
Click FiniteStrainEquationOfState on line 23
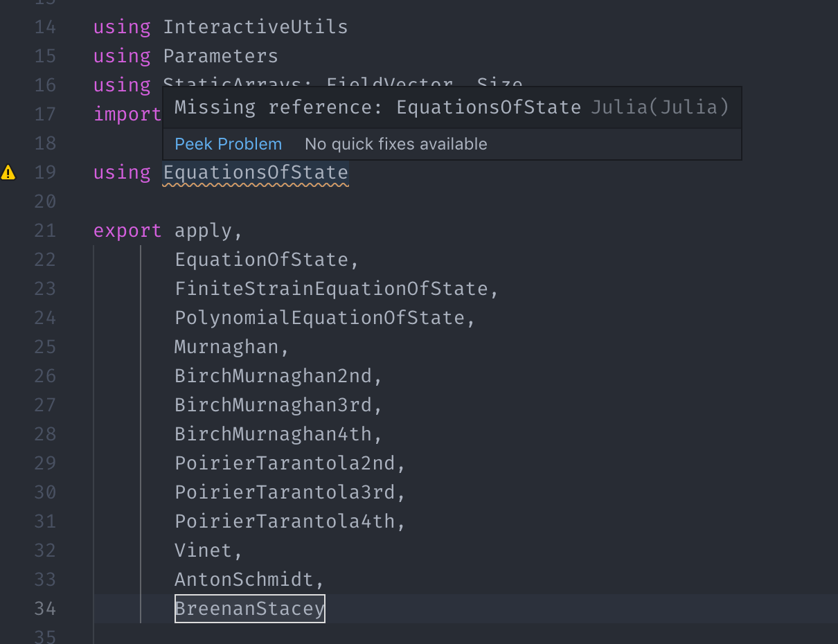[x=331, y=289]
